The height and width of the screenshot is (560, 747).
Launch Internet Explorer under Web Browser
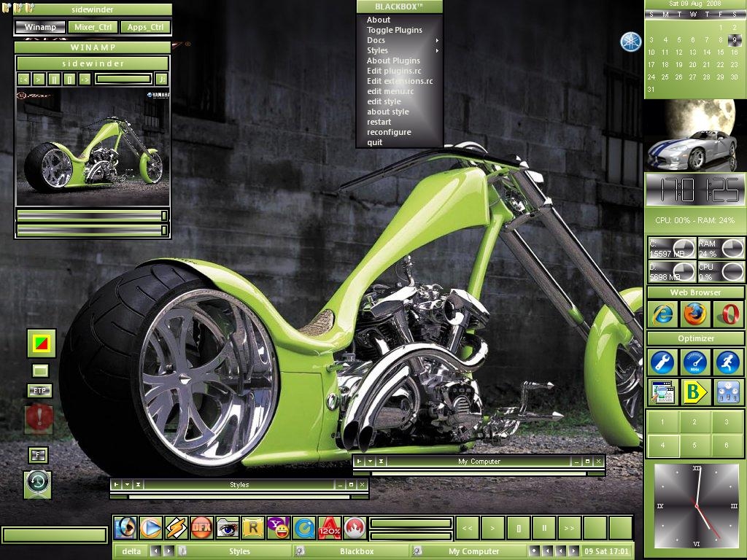[662, 314]
